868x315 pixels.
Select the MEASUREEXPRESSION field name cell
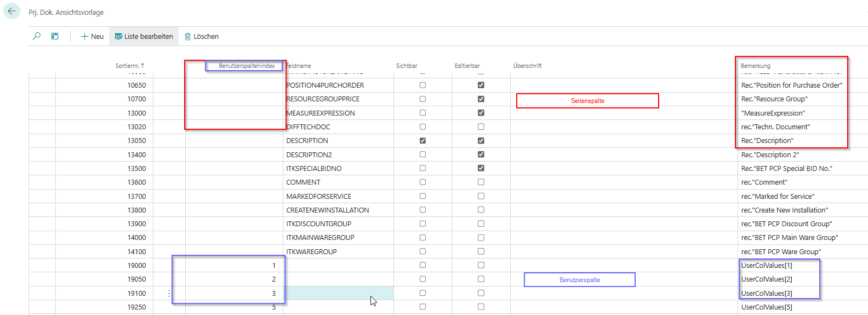(x=321, y=113)
